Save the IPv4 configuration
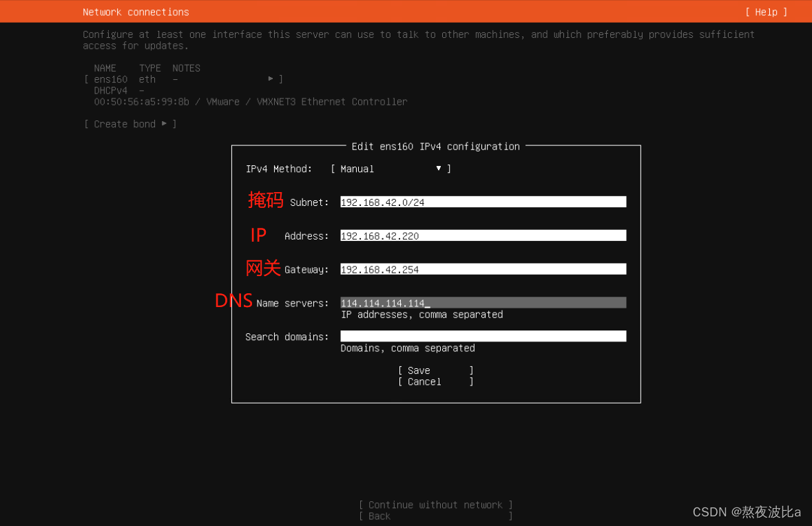This screenshot has width=812, height=526. coord(435,370)
